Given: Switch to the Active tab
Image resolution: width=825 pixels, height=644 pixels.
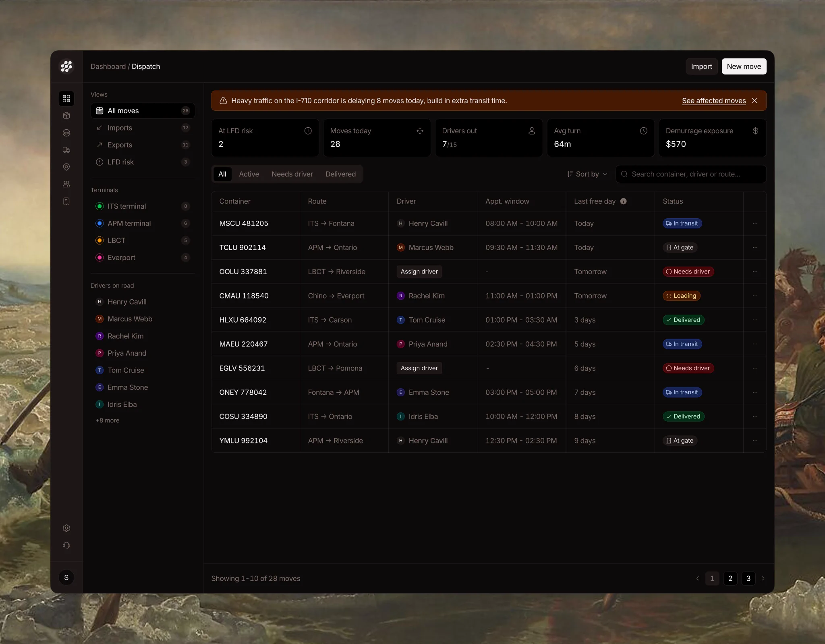Looking at the screenshot, I should pyautogui.click(x=249, y=174).
